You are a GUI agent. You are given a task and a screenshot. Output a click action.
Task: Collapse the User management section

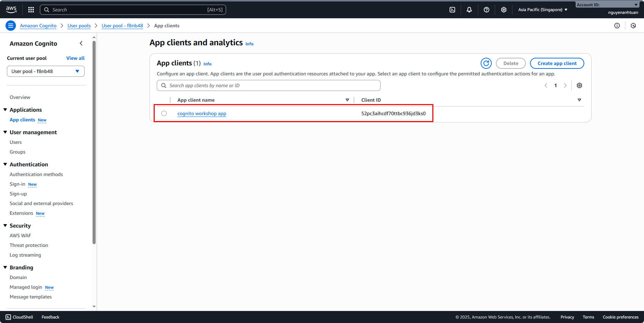click(6, 132)
